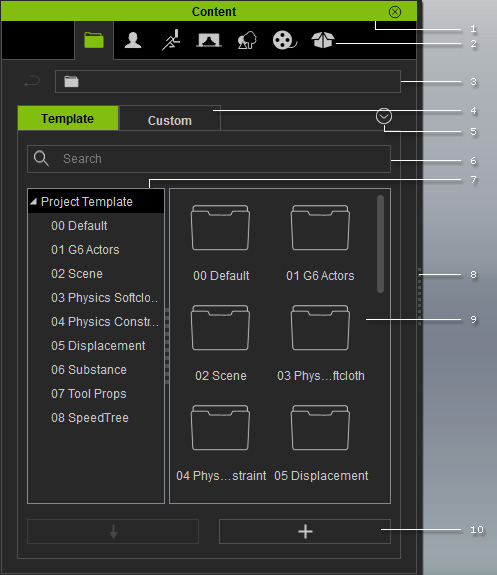
Task: Select the Set tree-and-figure icon
Action: tap(247, 40)
